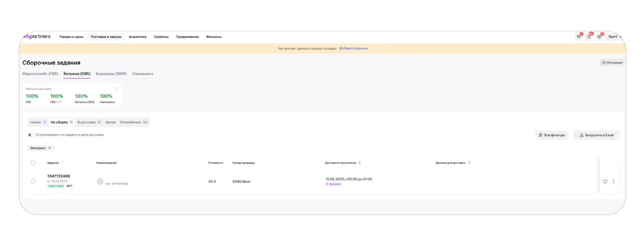Click the Добавить данные link

click(353, 48)
